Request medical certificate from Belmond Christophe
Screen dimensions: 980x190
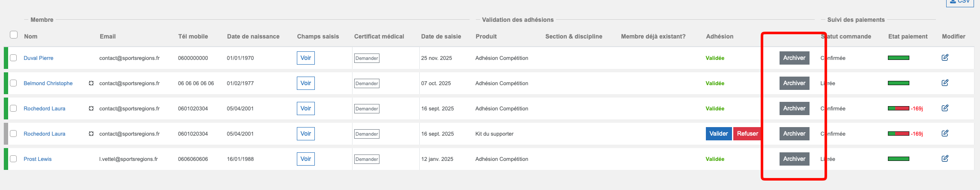pos(367,83)
